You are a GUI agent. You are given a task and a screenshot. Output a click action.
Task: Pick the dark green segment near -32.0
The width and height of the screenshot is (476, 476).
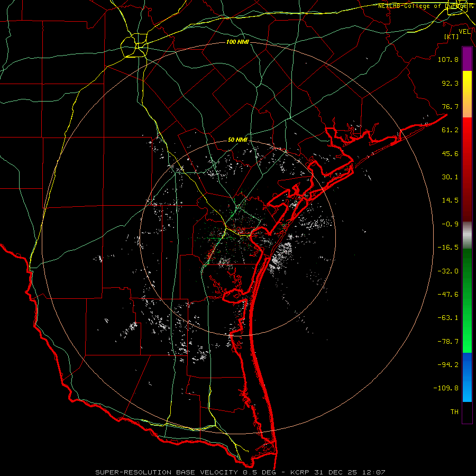pos(467,272)
